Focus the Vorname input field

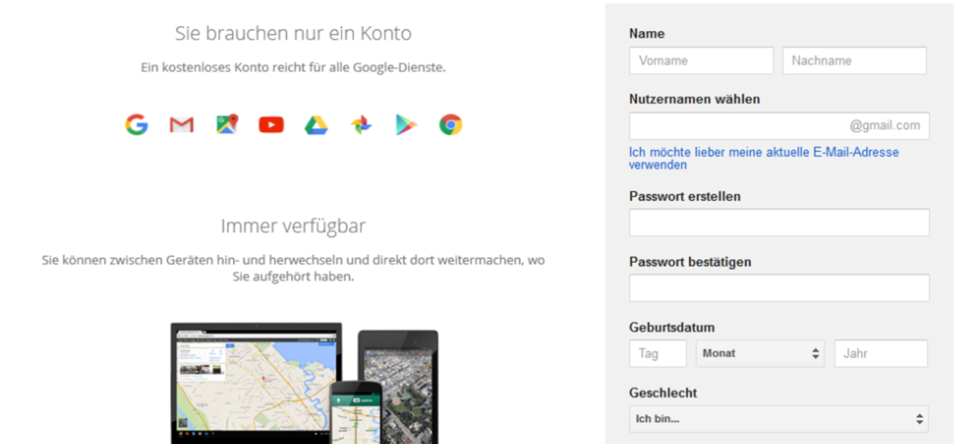[701, 60]
